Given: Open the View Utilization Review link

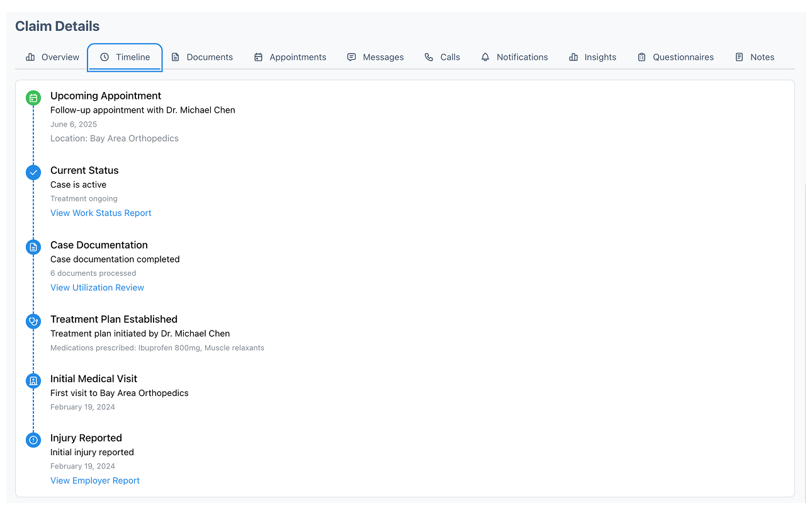Looking at the screenshot, I should (97, 287).
